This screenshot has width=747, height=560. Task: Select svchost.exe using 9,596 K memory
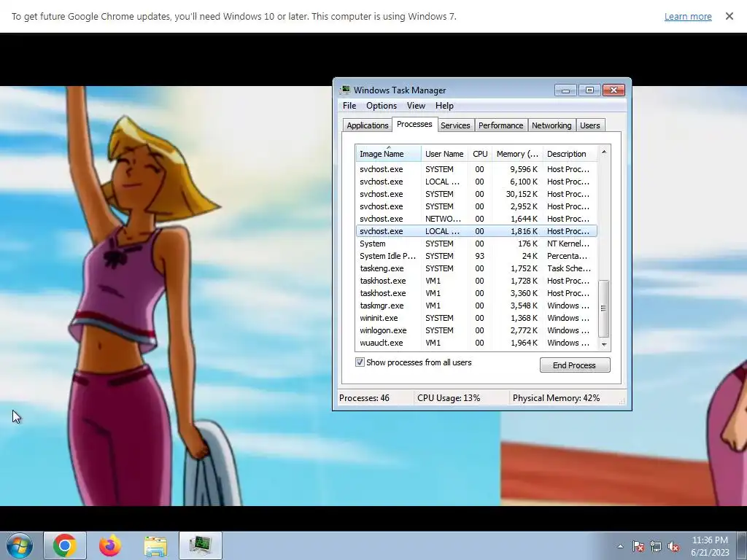pyautogui.click(x=476, y=169)
